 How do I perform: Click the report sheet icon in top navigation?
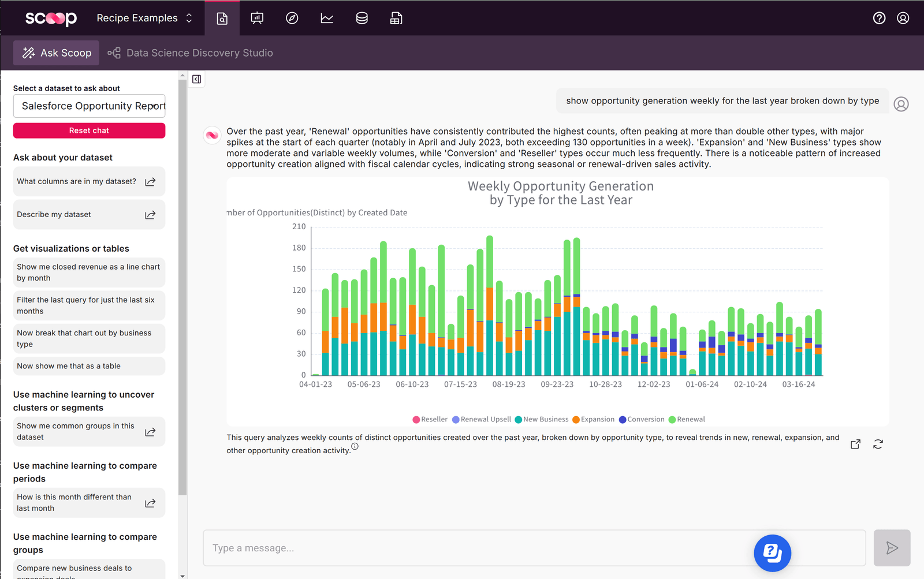pyautogui.click(x=396, y=18)
